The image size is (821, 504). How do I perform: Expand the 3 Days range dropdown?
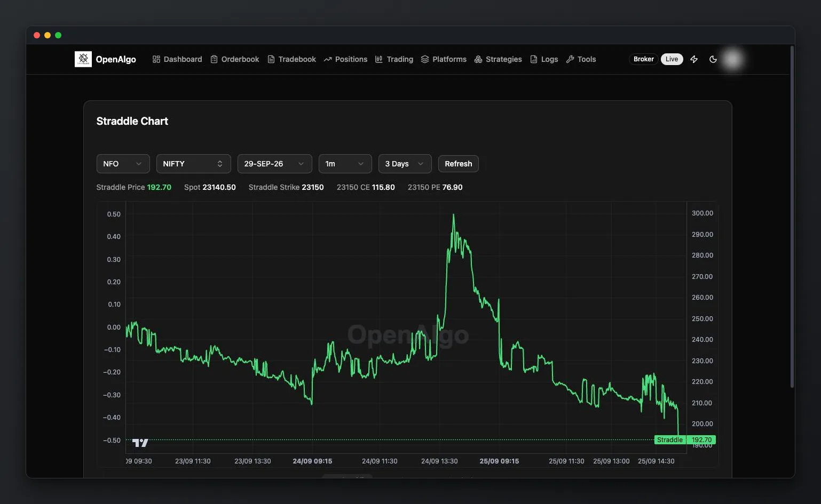(405, 164)
